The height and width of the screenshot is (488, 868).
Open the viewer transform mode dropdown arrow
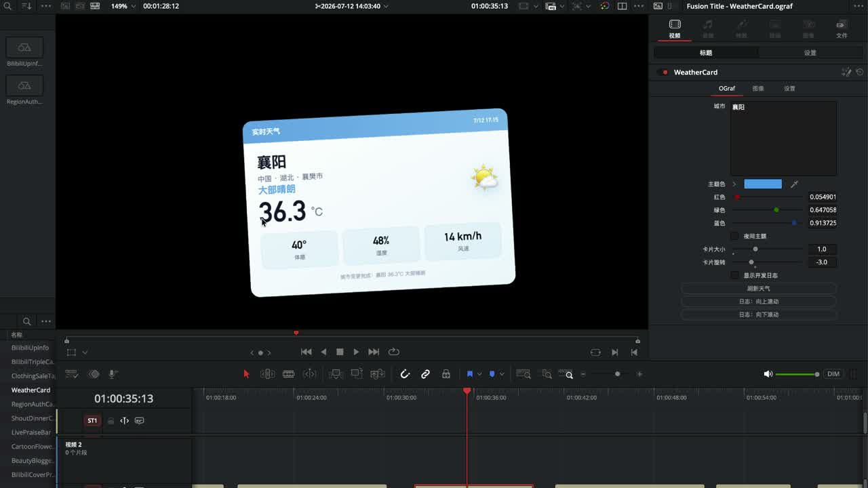pos(85,352)
